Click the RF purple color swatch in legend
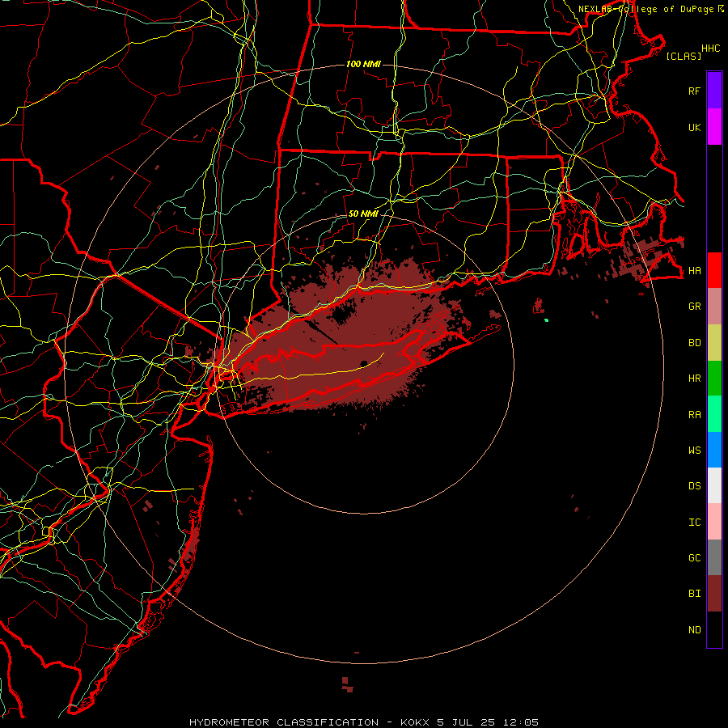 714,91
